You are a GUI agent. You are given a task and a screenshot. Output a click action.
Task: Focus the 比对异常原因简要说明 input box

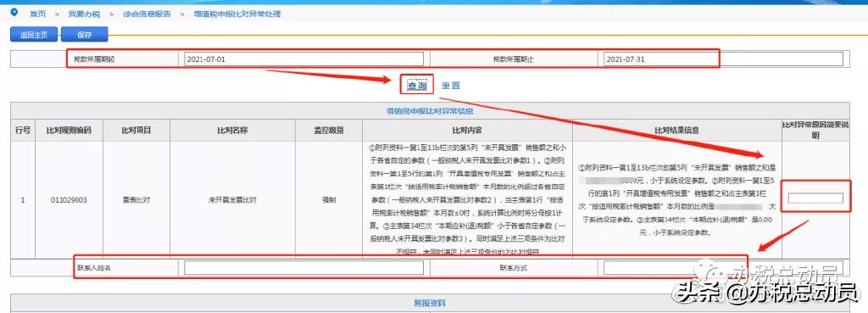coord(815,198)
